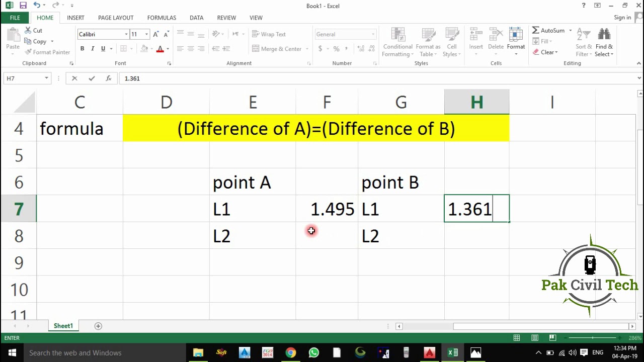The image size is (644, 362).
Task: Select cell F7 containing 1.495
Action: click(x=327, y=209)
